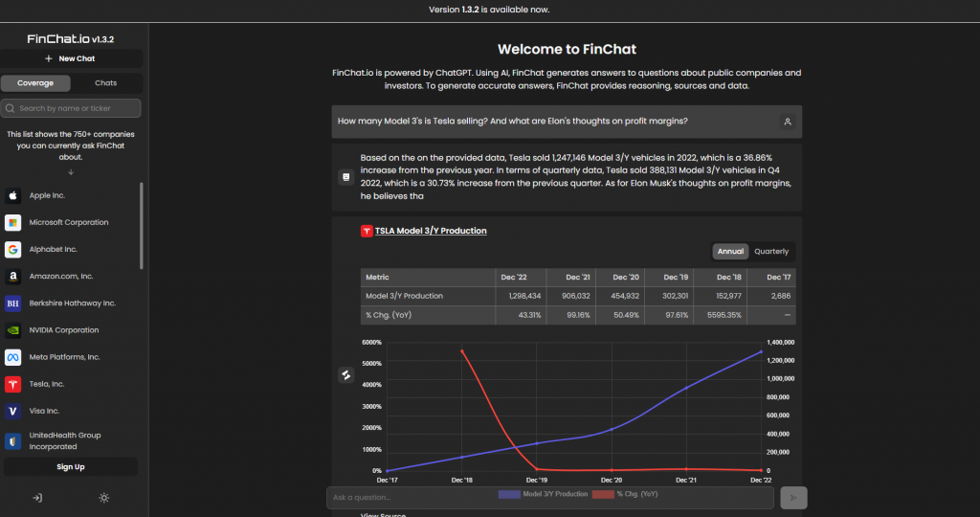980x517 pixels.
Task: Start a New Chat
Action: coord(71,58)
